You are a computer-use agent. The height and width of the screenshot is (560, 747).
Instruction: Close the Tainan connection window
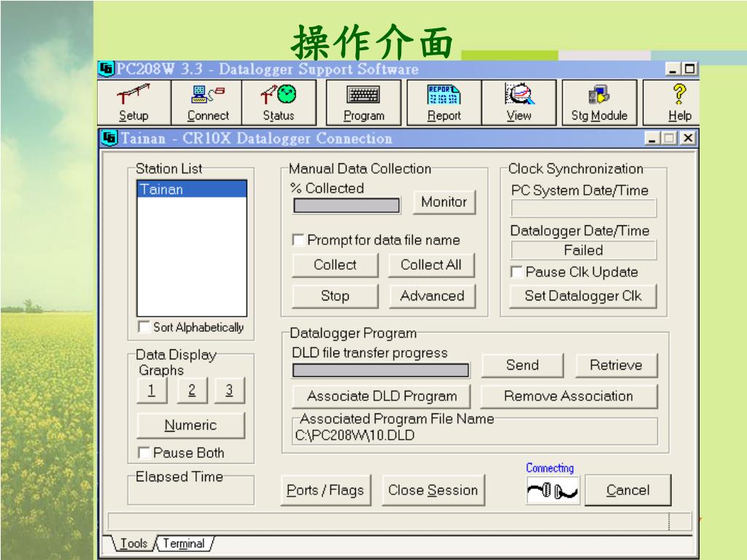[687, 139]
